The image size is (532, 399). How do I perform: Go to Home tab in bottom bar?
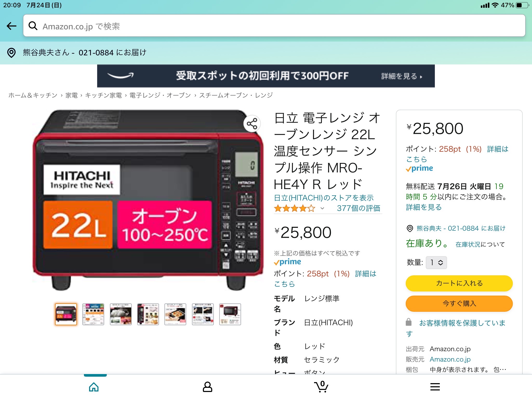tap(94, 387)
